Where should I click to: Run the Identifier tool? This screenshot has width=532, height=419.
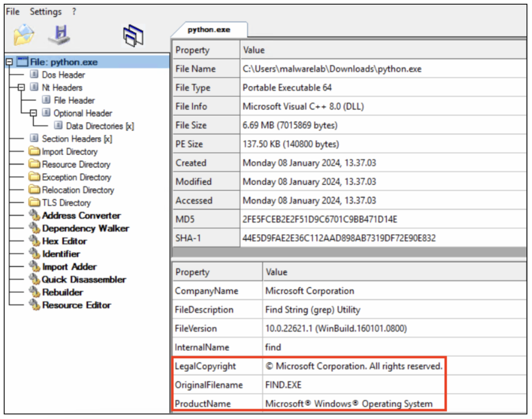[61, 254]
